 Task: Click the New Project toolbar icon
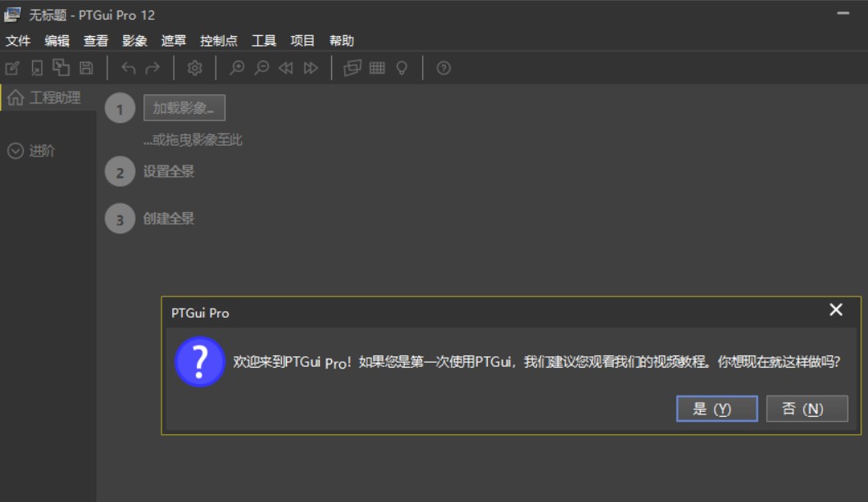click(12, 68)
